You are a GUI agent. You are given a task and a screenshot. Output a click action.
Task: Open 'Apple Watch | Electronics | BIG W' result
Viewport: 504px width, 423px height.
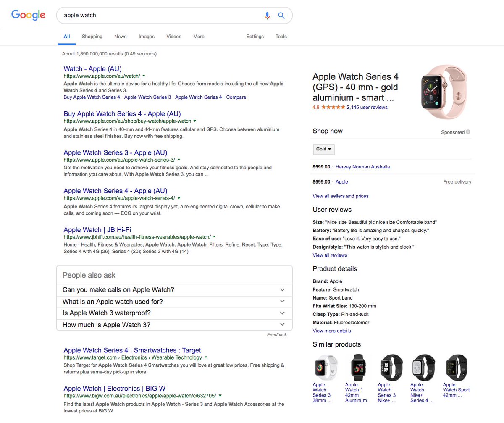115,389
